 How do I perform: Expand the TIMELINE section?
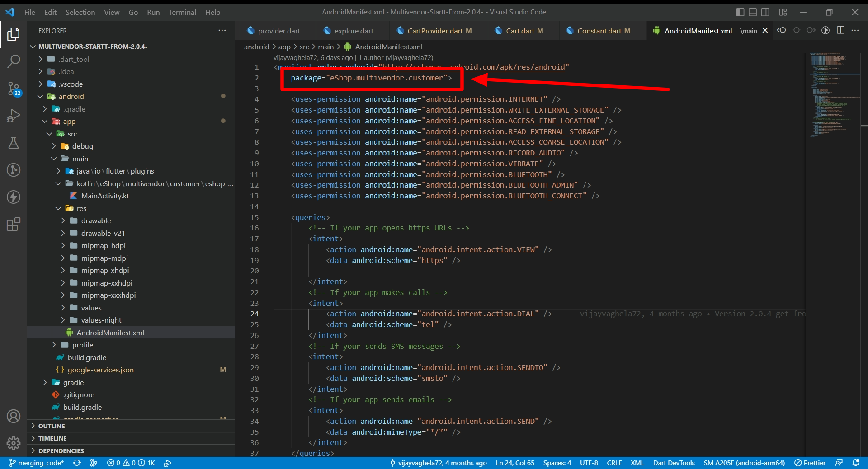click(52, 438)
